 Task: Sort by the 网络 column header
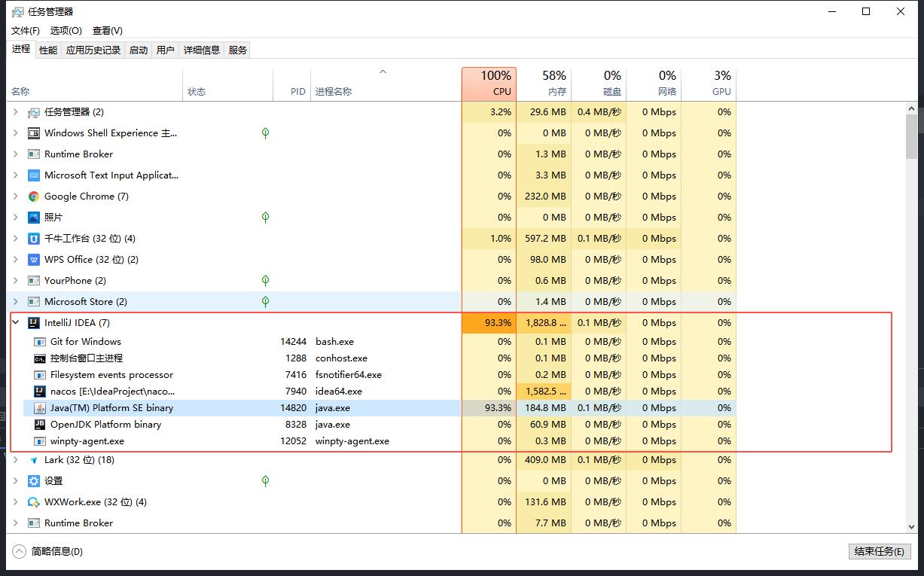(x=654, y=84)
